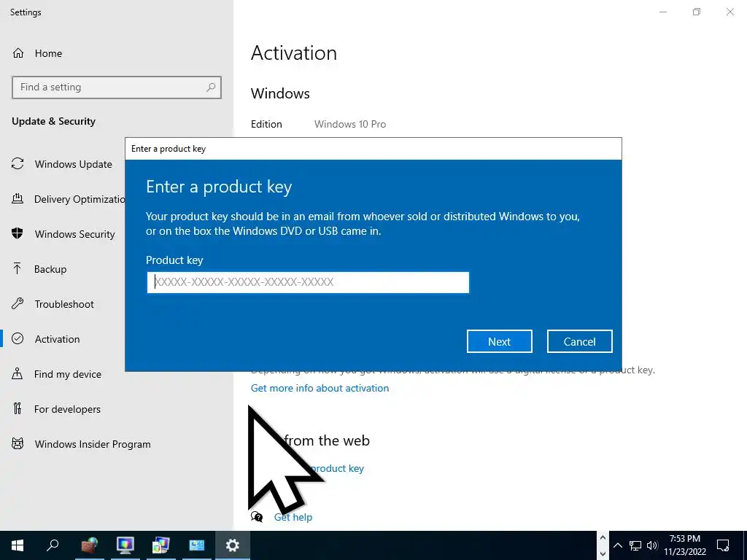Viewport: 747px width, 560px height.
Task: Click the Find my device person icon
Action: coord(18,373)
